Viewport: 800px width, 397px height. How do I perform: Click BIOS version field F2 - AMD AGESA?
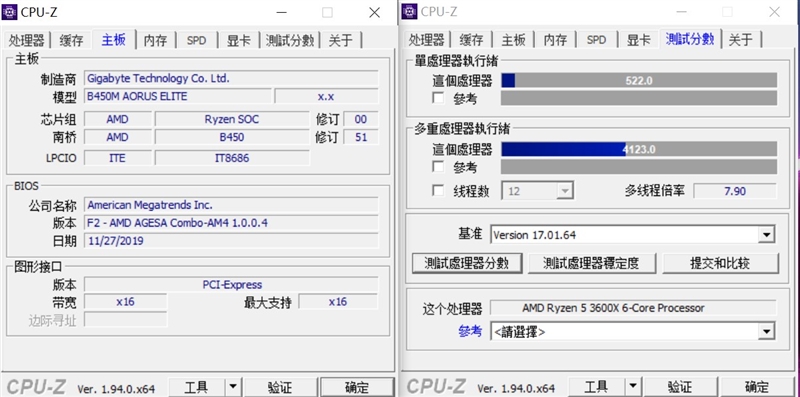click(231, 223)
